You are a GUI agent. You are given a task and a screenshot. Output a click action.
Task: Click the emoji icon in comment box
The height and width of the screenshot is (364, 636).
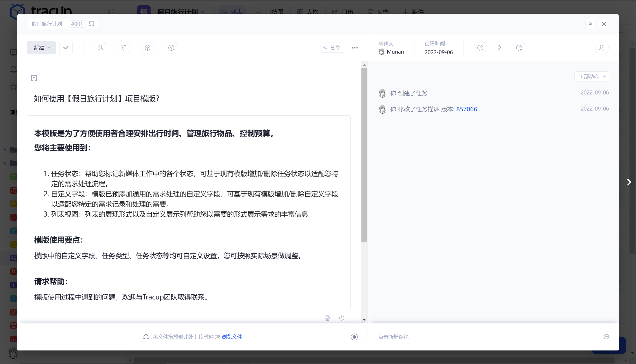606,337
